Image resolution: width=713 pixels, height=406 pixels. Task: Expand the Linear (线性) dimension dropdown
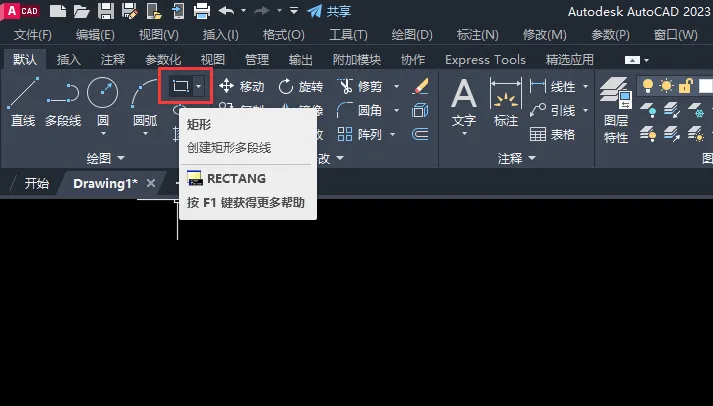pyautogui.click(x=585, y=86)
